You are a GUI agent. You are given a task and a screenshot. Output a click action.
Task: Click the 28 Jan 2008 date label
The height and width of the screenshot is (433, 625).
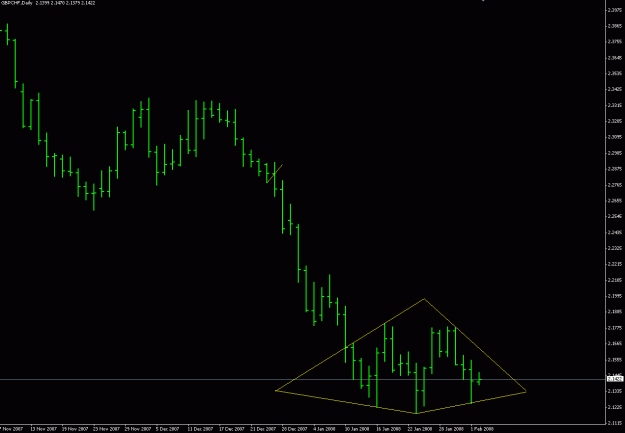451,429
